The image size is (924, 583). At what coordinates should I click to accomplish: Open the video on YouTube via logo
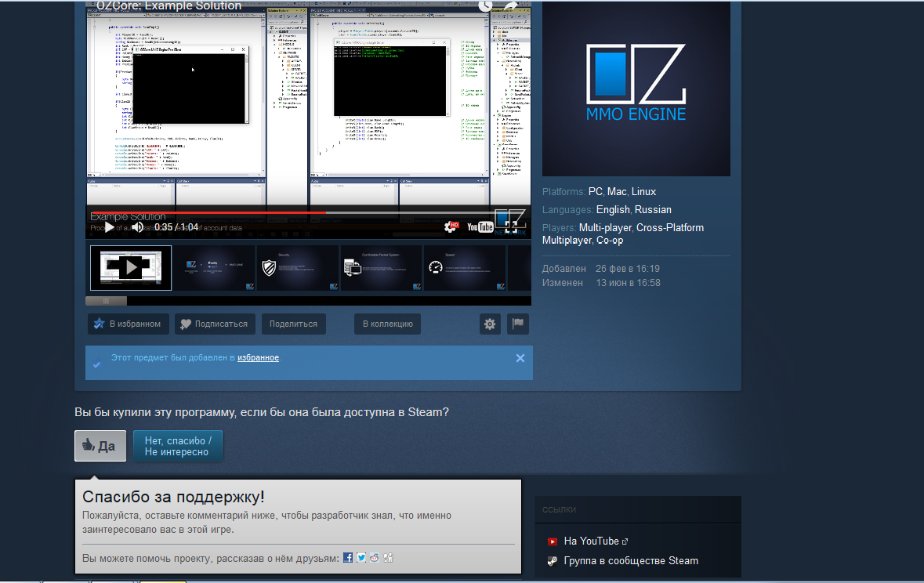(480, 227)
